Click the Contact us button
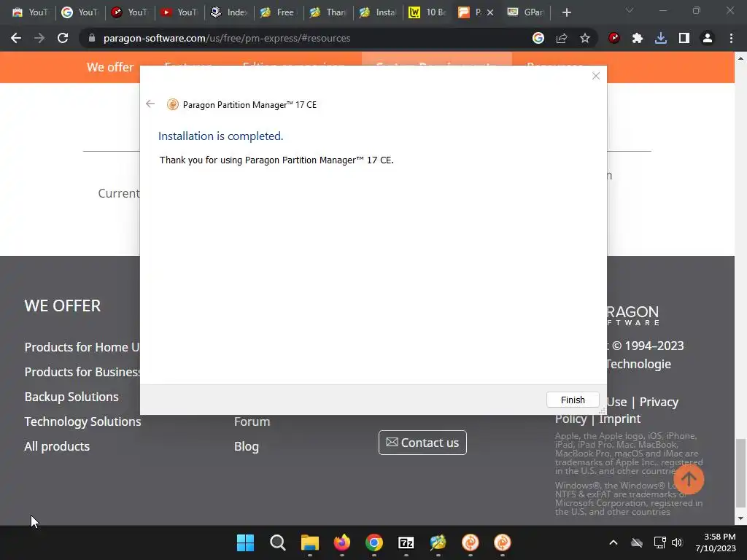The image size is (747, 560). (422, 443)
